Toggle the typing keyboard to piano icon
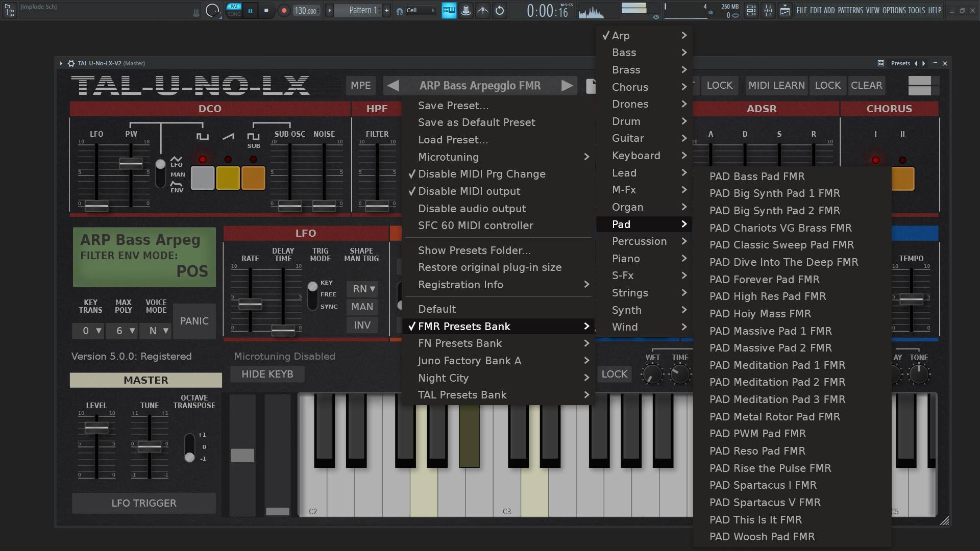980x551 pixels. pos(449,10)
